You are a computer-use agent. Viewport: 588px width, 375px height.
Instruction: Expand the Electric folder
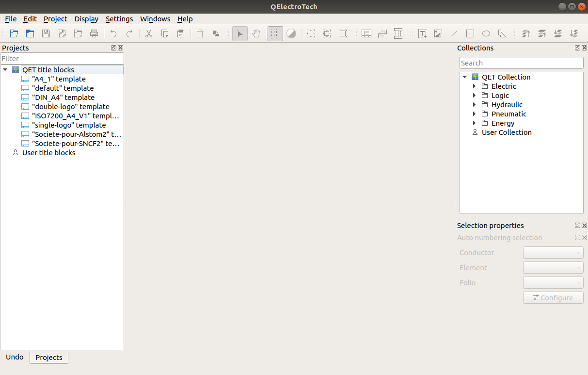tap(475, 86)
